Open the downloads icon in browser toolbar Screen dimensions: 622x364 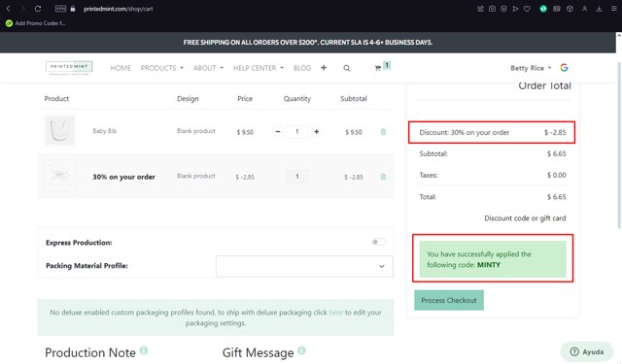[x=599, y=9]
